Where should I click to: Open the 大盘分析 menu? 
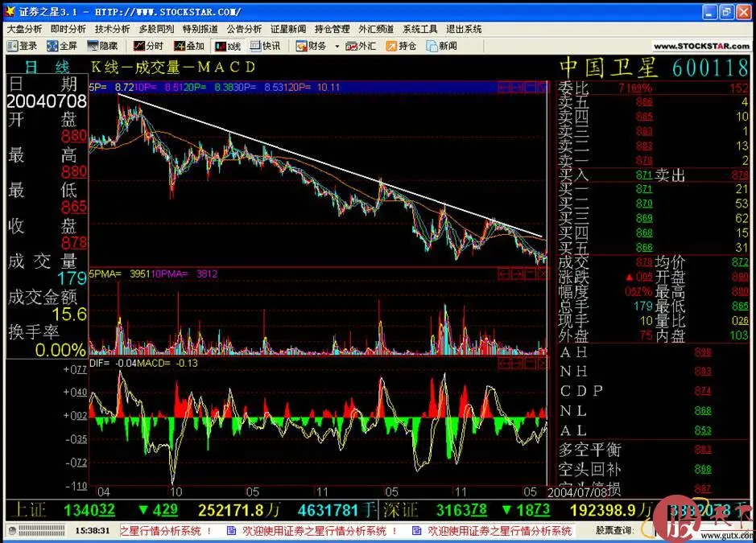[24, 29]
